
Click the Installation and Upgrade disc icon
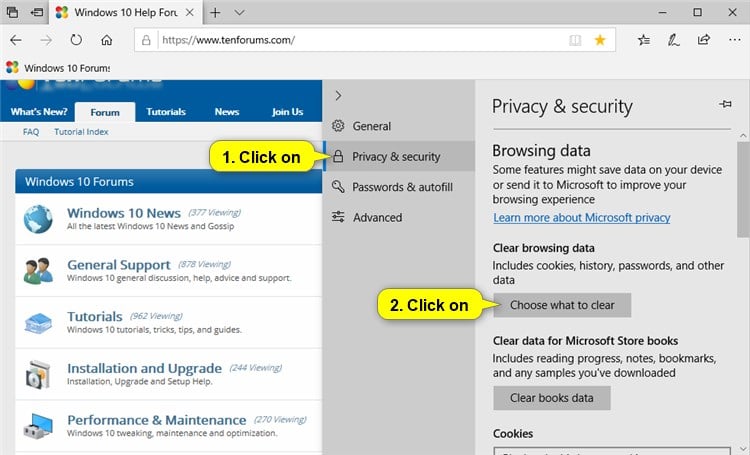38,375
